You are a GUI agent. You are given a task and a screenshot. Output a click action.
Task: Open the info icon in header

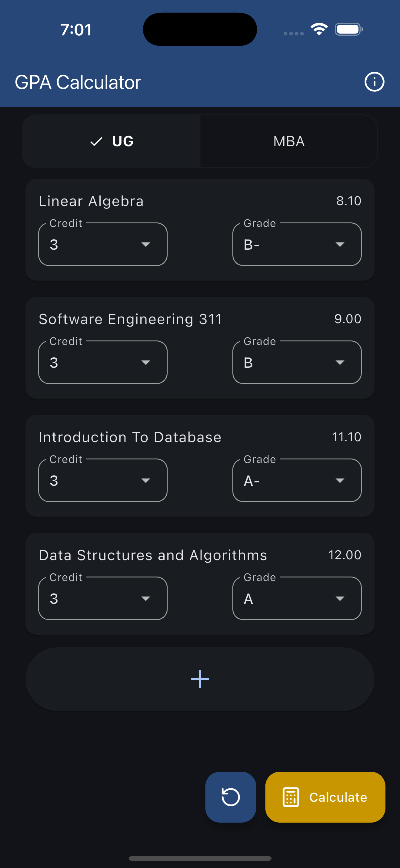[374, 82]
